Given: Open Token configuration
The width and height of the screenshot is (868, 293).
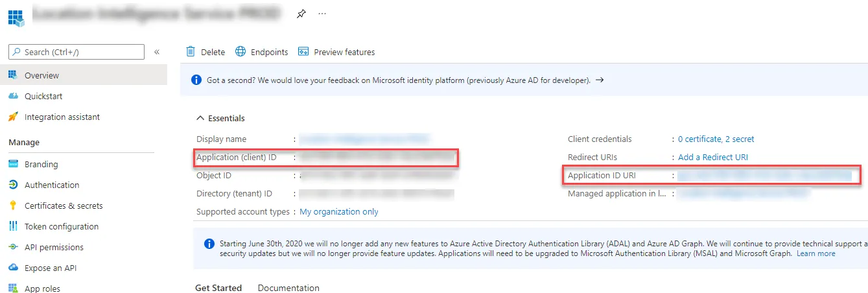Looking at the screenshot, I should [x=62, y=226].
